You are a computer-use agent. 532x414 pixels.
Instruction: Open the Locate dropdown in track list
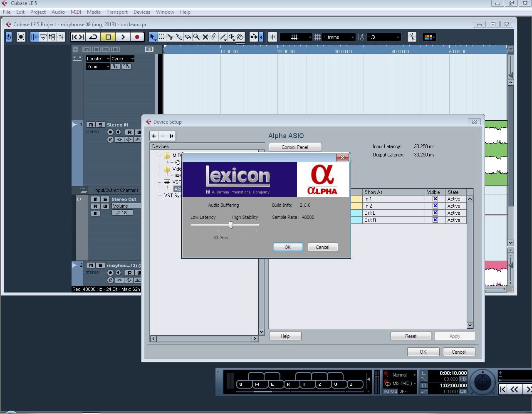tap(98, 59)
